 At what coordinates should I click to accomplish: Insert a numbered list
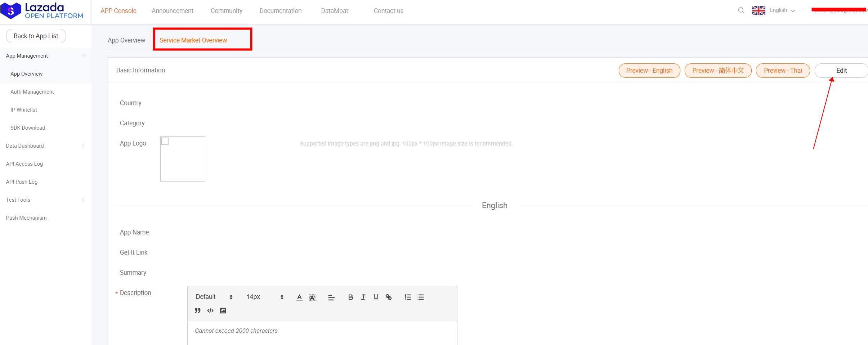pos(408,297)
